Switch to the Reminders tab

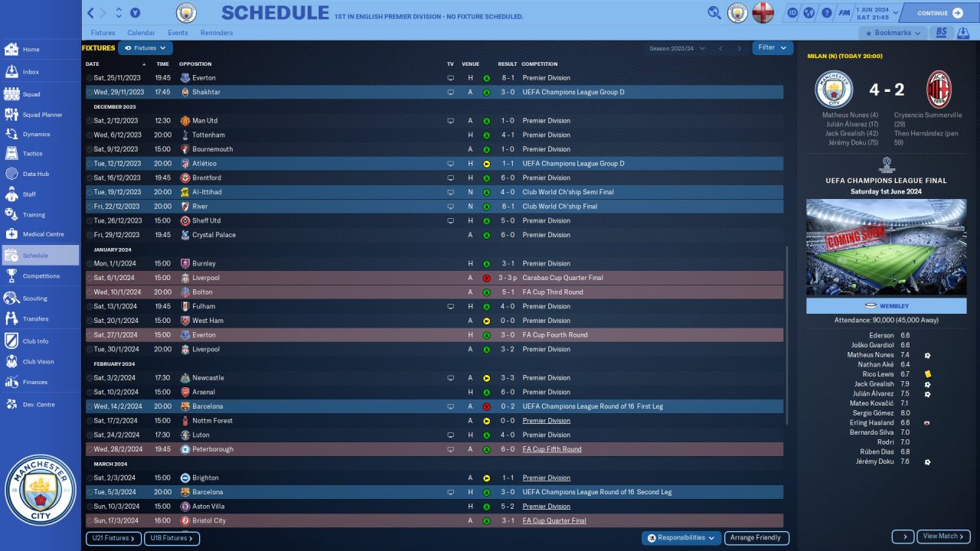tap(217, 33)
